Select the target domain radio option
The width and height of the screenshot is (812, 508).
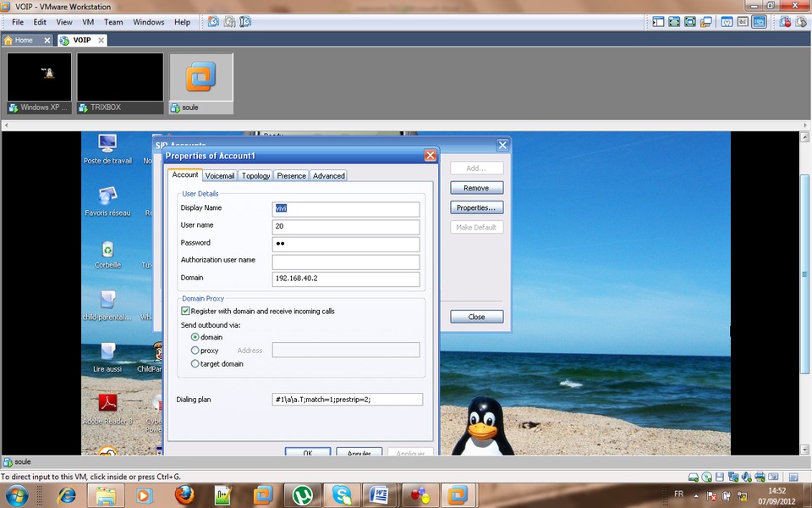click(x=195, y=364)
